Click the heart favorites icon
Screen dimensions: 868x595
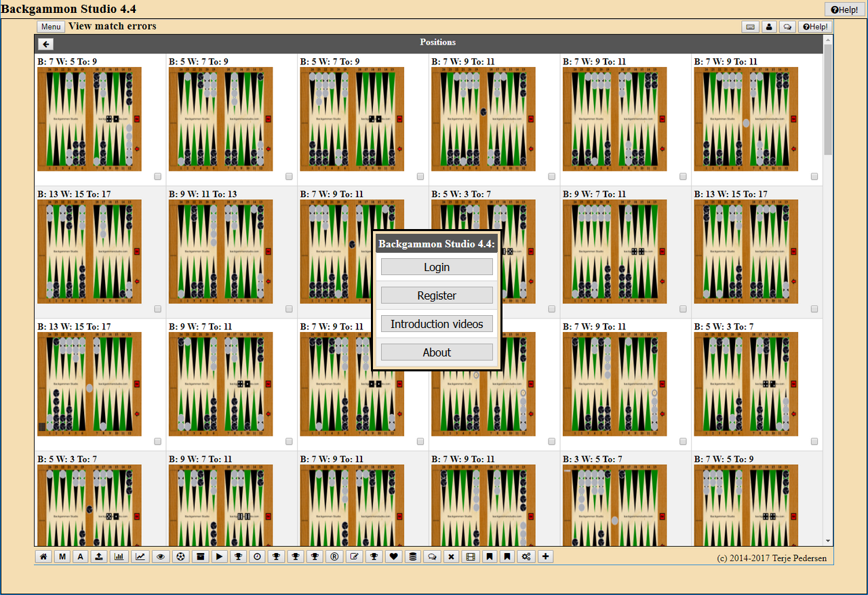click(393, 556)
